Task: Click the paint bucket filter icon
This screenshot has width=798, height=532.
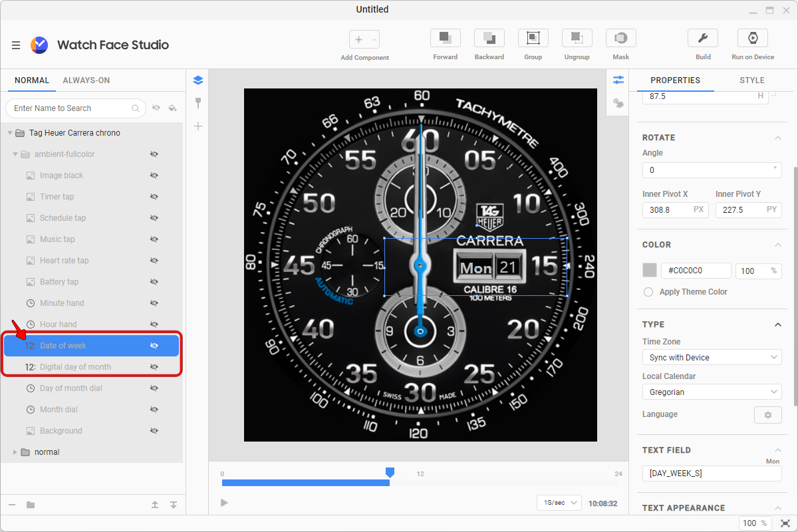Action: click(x=172, y=108)
